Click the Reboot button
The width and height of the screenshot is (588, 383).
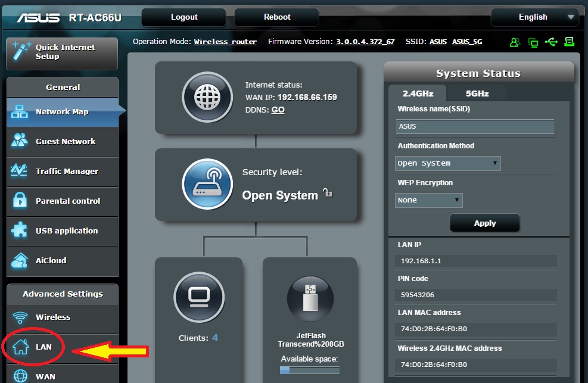pos(277,17)
